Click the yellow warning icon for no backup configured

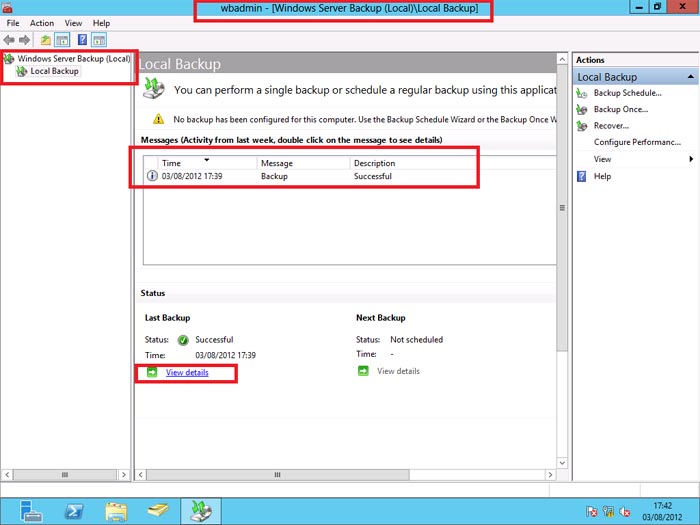coord(158,119)
